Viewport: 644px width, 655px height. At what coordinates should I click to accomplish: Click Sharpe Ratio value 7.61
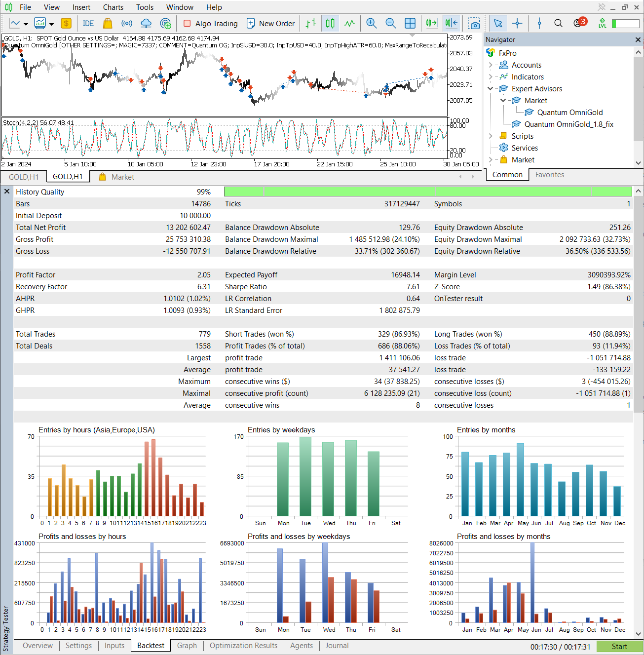pos(413,287)
